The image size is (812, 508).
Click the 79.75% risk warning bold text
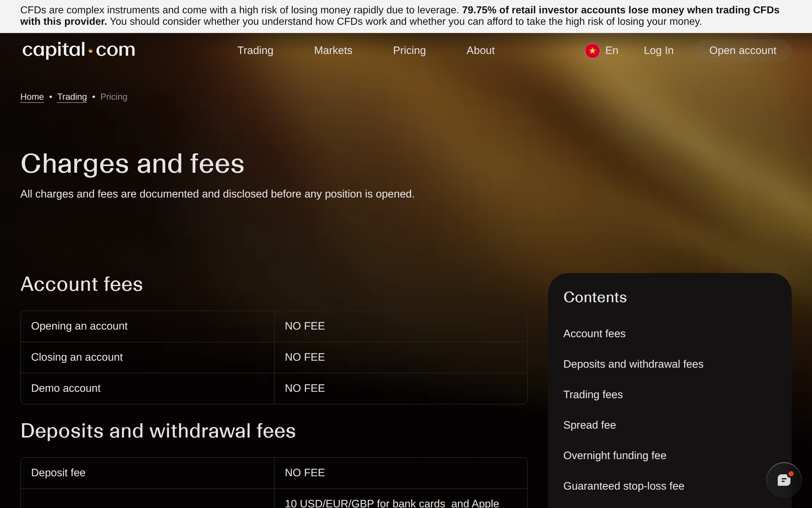coord(400,16)
